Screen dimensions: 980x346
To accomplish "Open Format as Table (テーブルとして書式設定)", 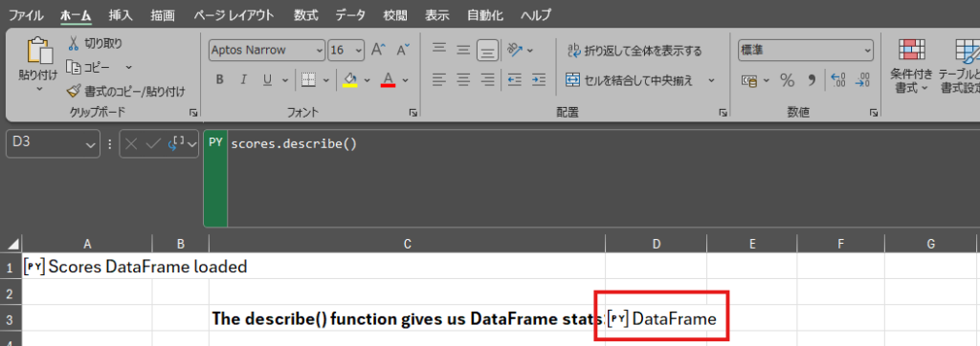I will (959, 66).
